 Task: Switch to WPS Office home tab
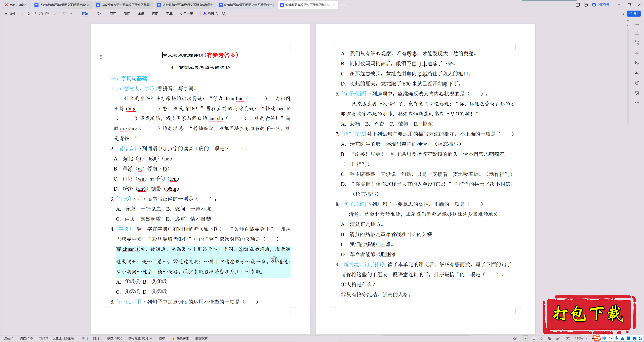click(x=16, y=5)
